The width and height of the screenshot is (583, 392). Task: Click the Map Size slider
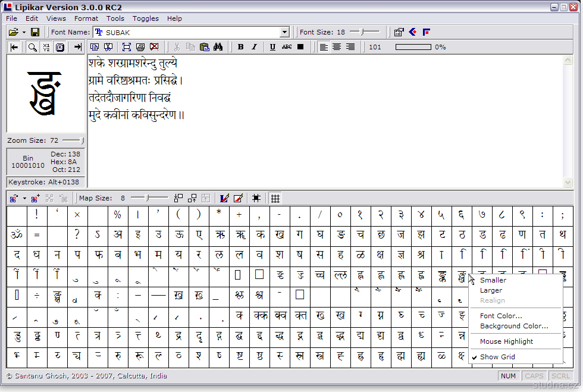pos(149,198)
